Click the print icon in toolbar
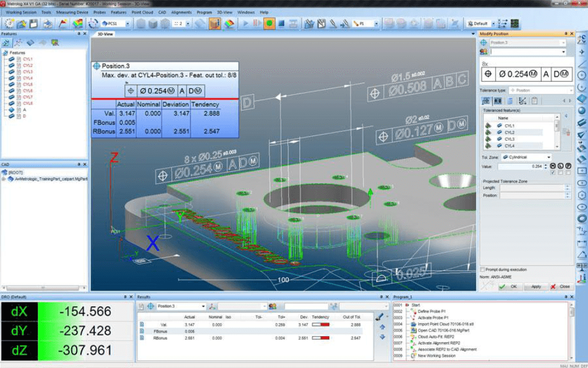The height and width of the screenshot is (368, 588). point(48,24)
